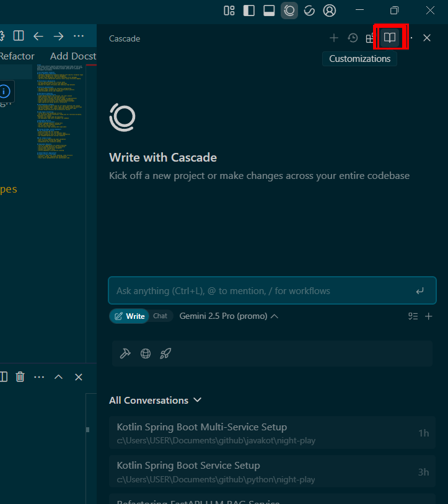
Task: Split the editor with the split icon
Action: pos(19,36)
